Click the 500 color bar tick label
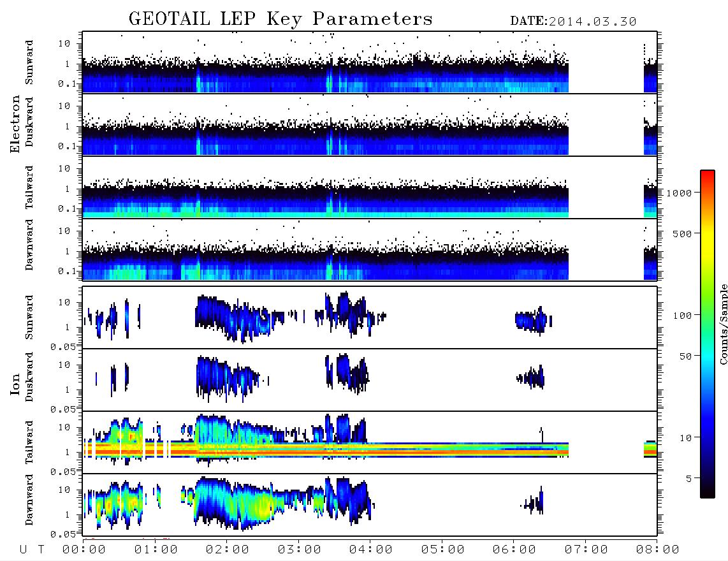Image resolution: width=728 pixels, height=561 pixels. click(682, 233)
